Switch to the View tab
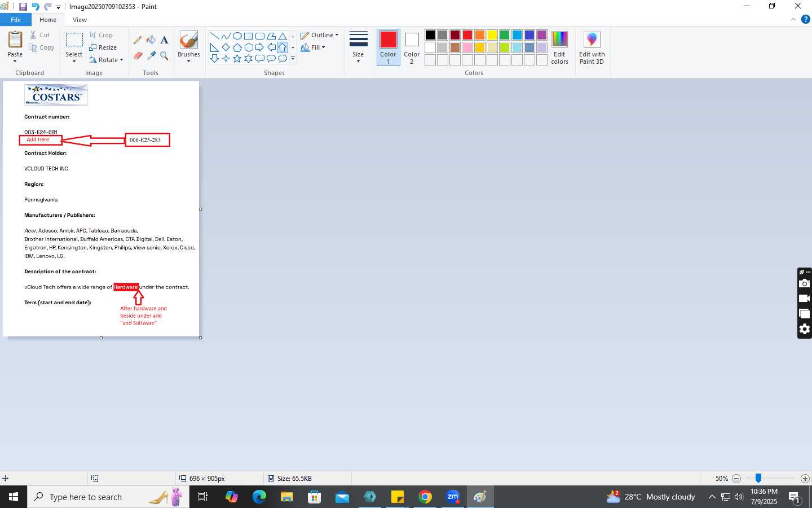 80,20
